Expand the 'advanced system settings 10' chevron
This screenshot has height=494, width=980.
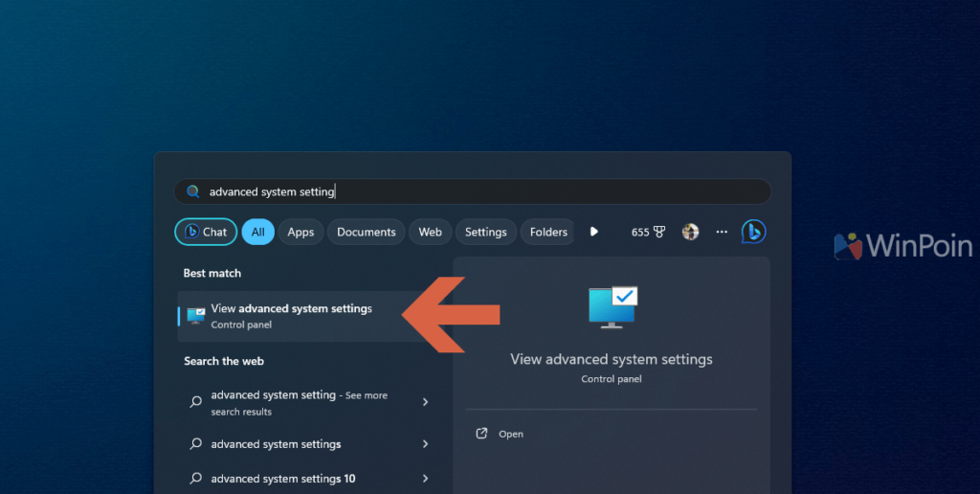click(x=425, y=479)
